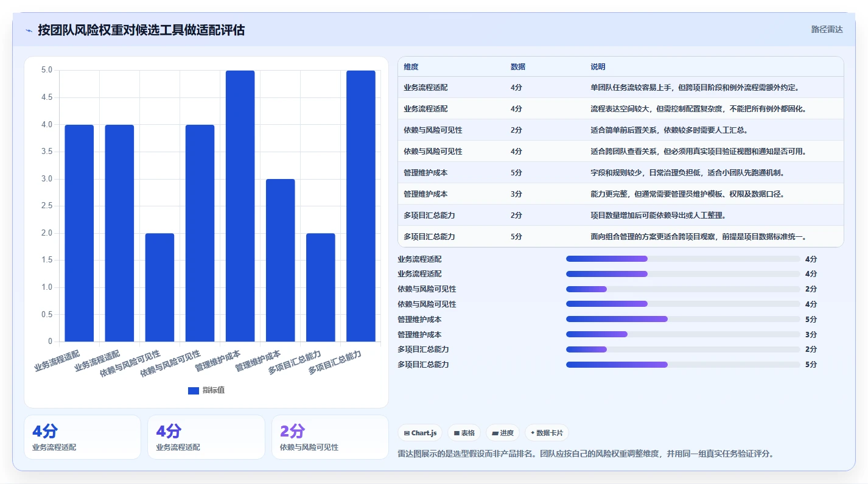Click the row text starting 能力更完整
This screenshot has height=484, width=868.
tap(687, 194)
